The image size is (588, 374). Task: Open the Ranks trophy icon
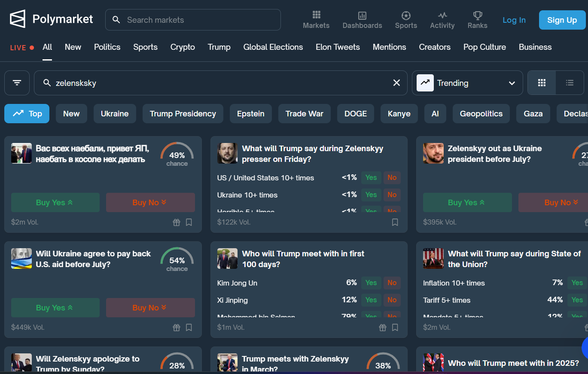tap(477, 15)
